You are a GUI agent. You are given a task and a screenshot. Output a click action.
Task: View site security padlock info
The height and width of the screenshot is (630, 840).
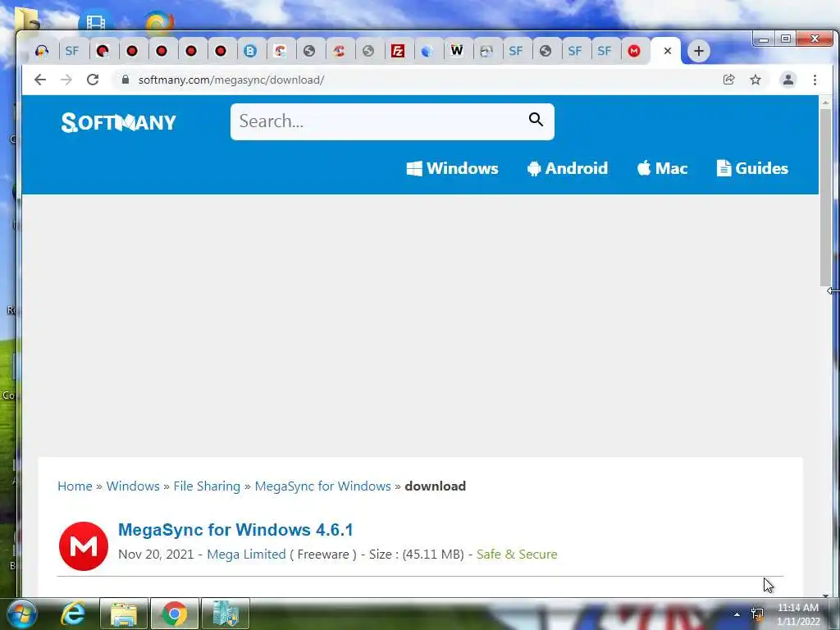pos(126,80)
